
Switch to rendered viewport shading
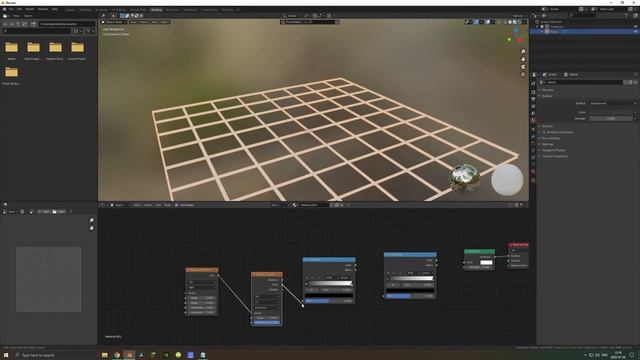(x=520, y=22)
